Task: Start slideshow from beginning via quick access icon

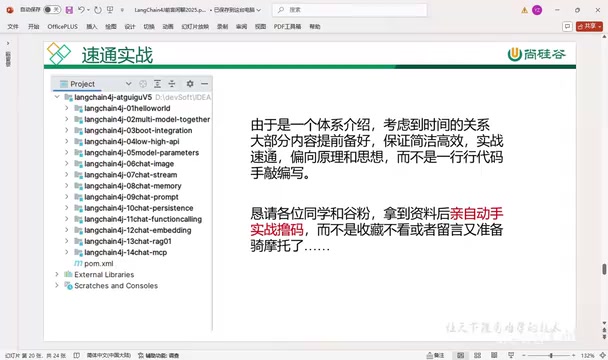Action: point(110,10)
